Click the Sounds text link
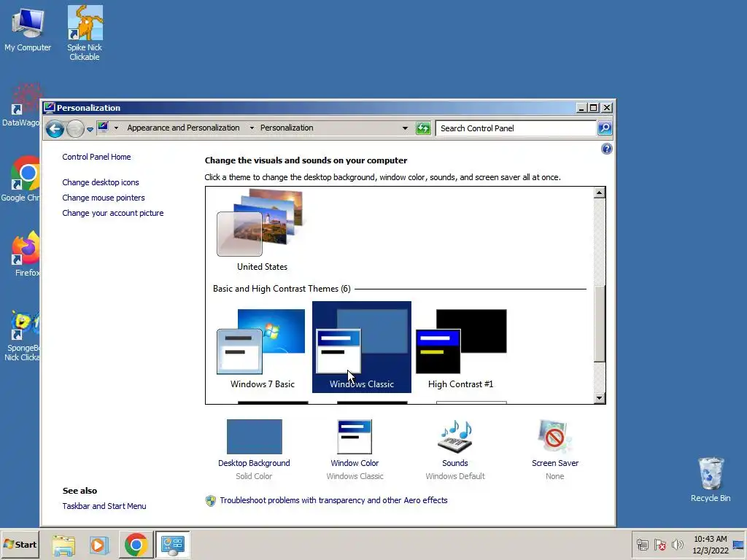Viewport: 747px width, 560px height. click(455, 463)
